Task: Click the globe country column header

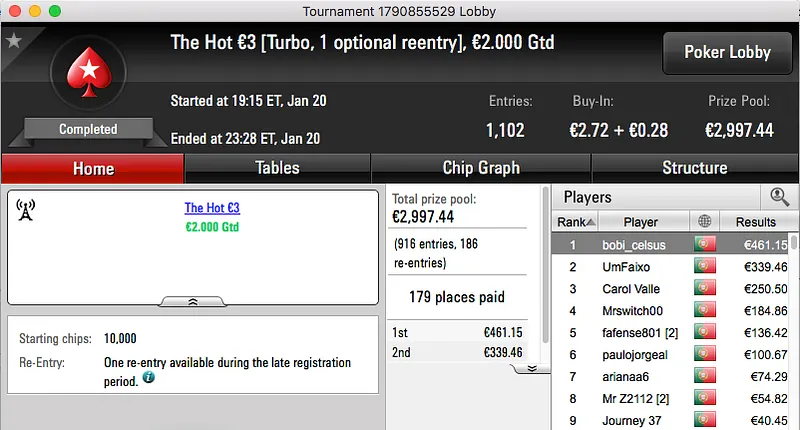Action: coord(704,222)
